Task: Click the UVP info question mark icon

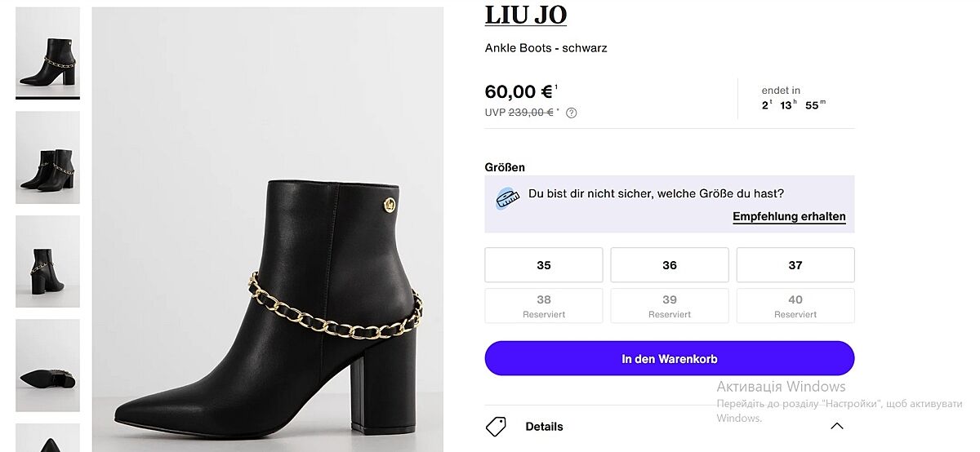Action: click(572, 113)
